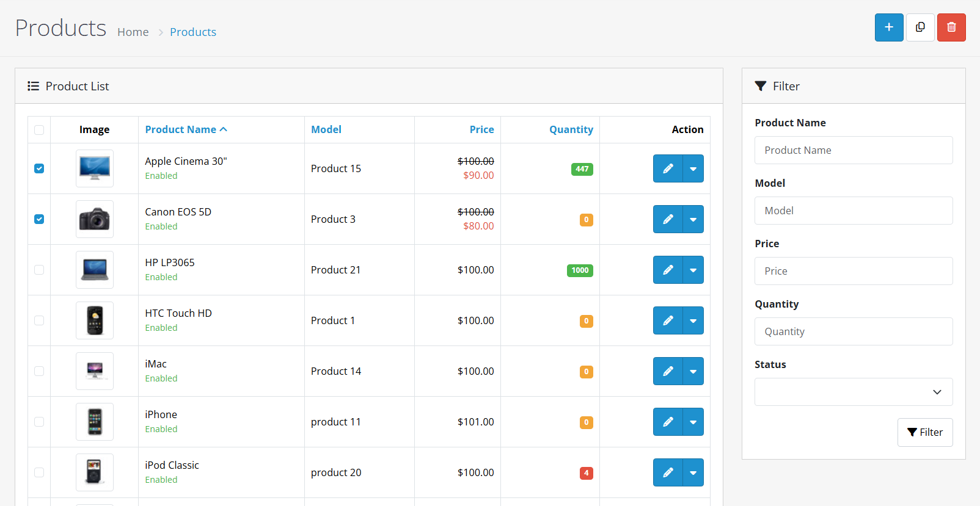This screenshot has width=980, height=506.
Task: Toggle the select-all checkbox in table header
Action: coord(39,130)
